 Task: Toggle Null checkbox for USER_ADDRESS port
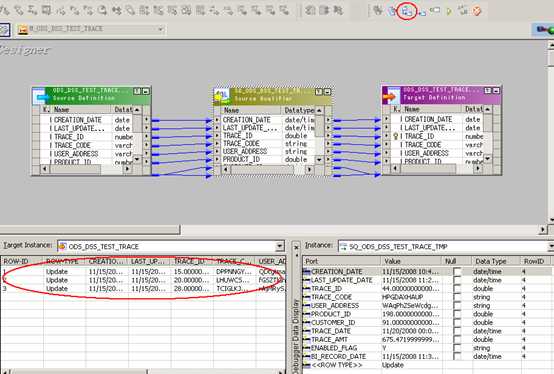458,305
